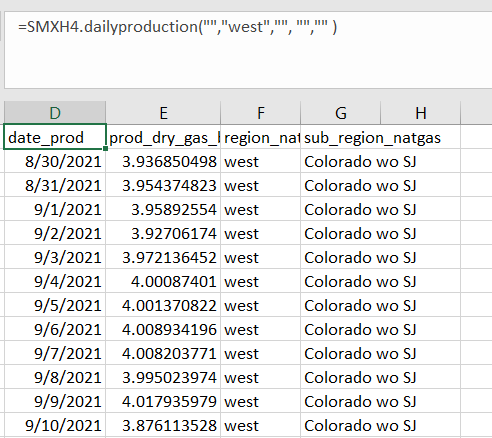Select column E header
The width and height of the screenshot is (492, 438).
point(163,113)
